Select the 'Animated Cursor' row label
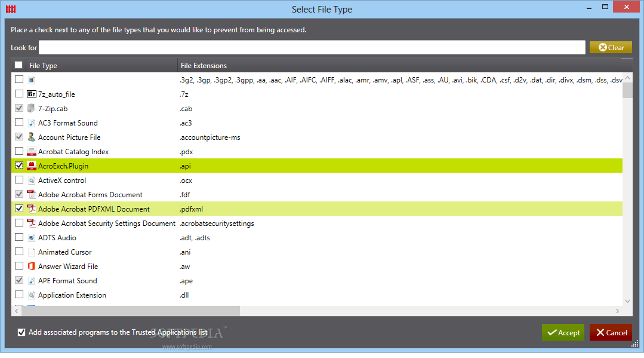644x358 pixels. (65, 252)
